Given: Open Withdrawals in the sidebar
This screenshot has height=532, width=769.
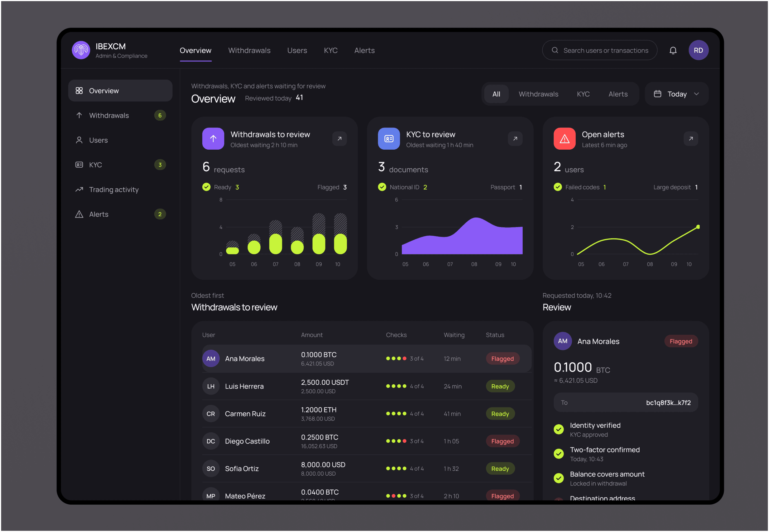Looking at the screenshot, I should click(x=120, y=116).
